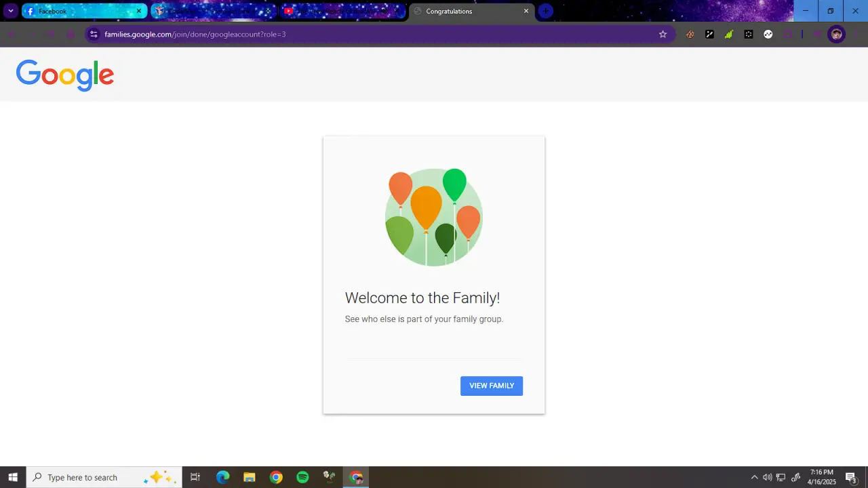This screenshot has width=868, height=488.
Task: Click the active Chrome profile taskbar icon
Action: click(x=356, y=477)
